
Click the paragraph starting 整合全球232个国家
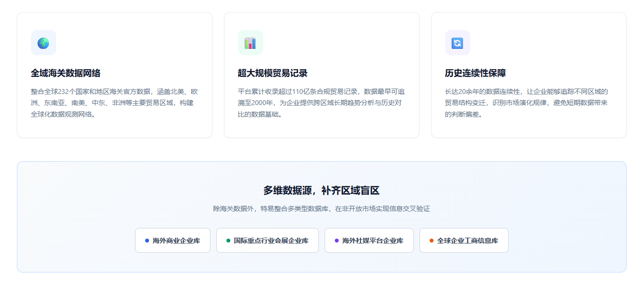pyautogui.click(x=115, y=103)
